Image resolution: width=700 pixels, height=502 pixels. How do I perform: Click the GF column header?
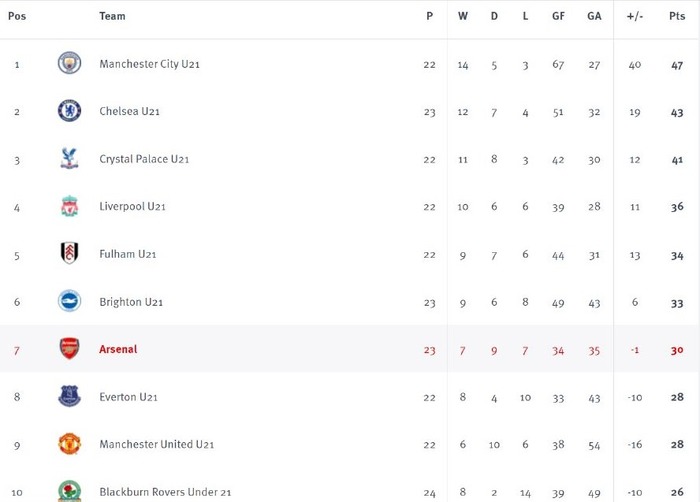pyautogui.click(x=558, y=16)
